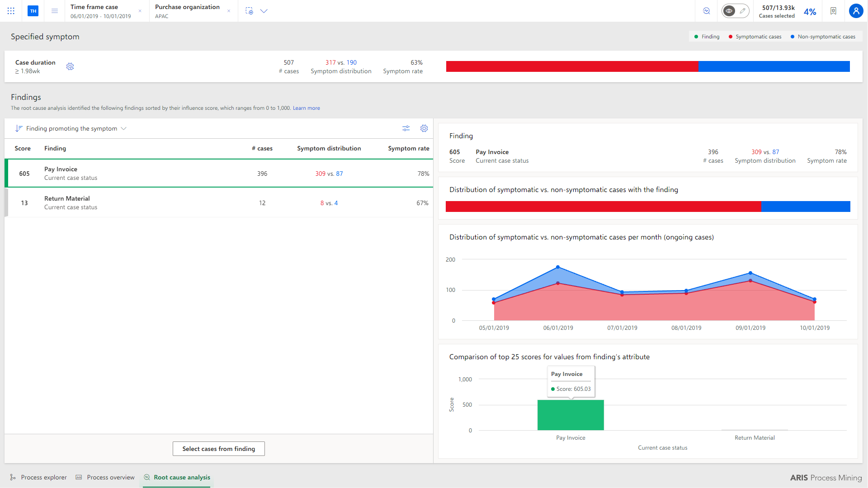Click the Return Material axis label
Viewport: 868px width, 488px height.
[755, 437]
